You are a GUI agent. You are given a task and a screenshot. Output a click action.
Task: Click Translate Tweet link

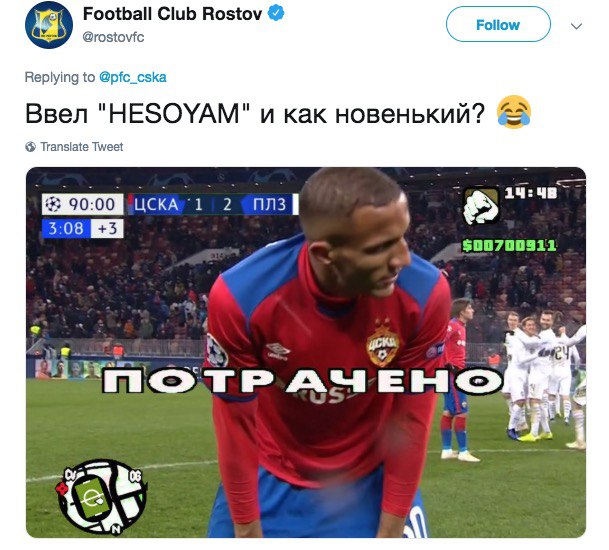tap(82, 146)
